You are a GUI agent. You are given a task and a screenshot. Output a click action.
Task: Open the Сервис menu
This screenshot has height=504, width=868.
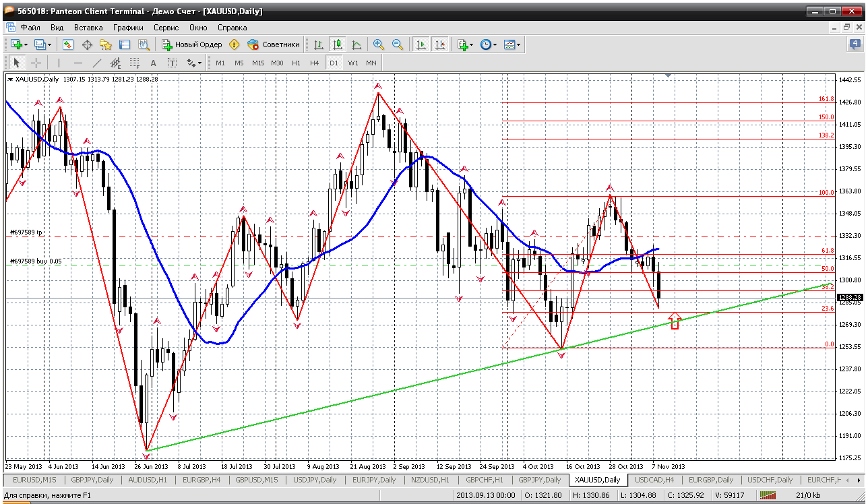coord(166,28)
